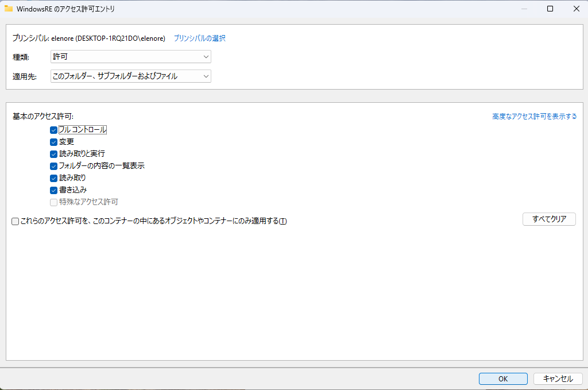Confirm with the OK button

click(503, 379)
